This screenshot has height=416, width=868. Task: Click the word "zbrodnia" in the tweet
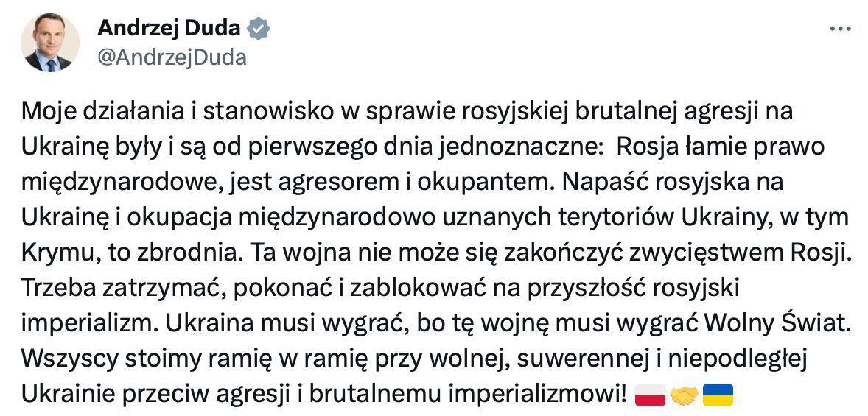(178, 253)
